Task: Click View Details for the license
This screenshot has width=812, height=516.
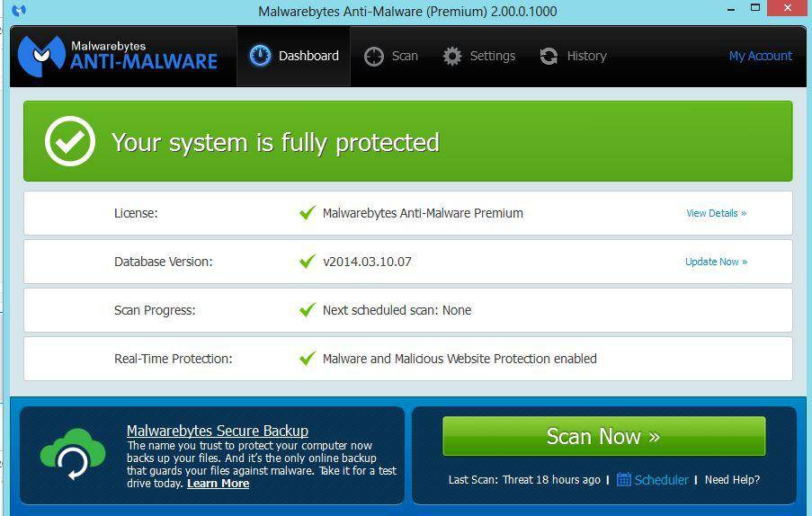Action: [x=716, y=213]
